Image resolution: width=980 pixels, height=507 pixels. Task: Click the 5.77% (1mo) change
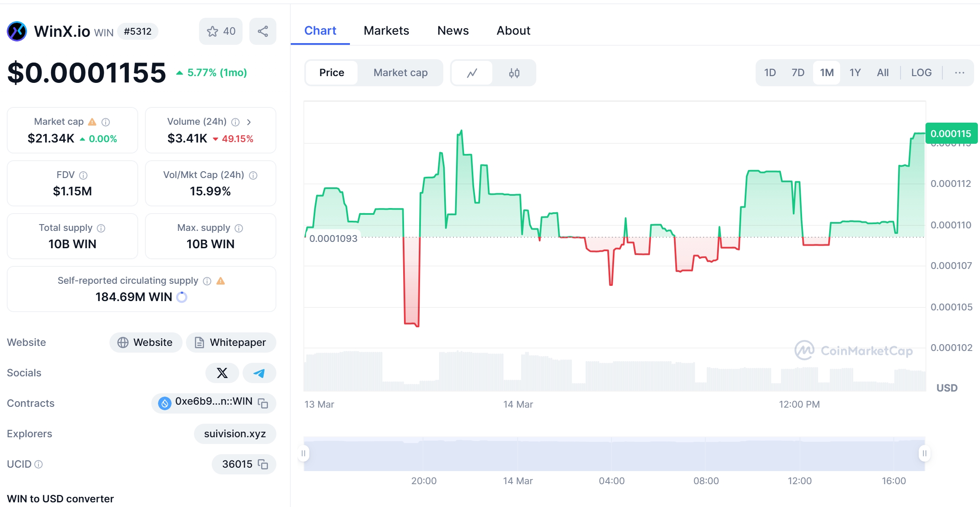[211, 73]
